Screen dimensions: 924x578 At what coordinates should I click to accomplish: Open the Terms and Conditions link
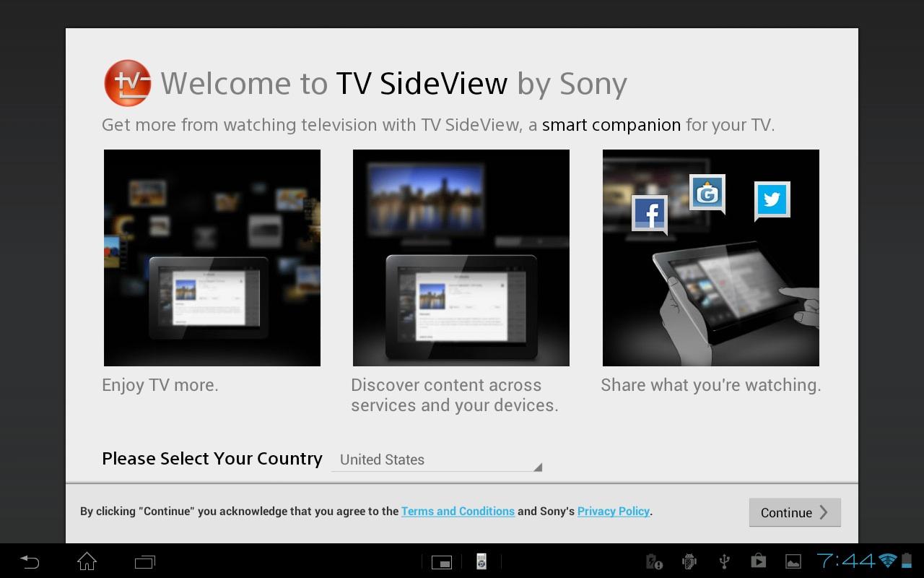coord(458,511)
